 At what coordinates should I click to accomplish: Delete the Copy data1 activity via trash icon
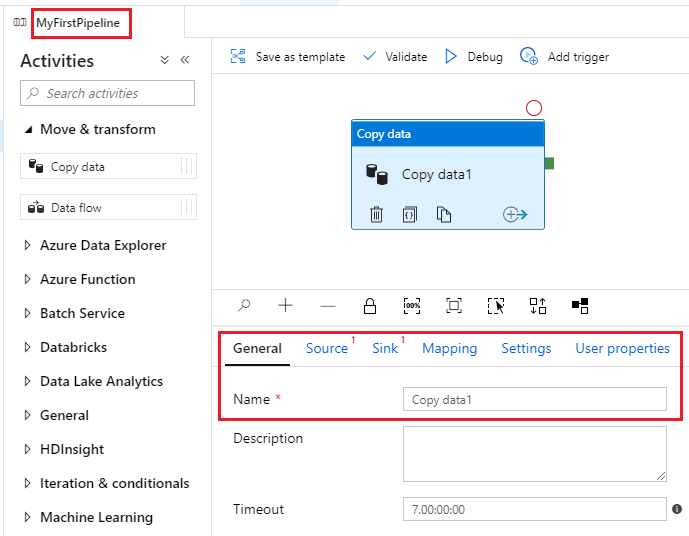pos(376,214)
